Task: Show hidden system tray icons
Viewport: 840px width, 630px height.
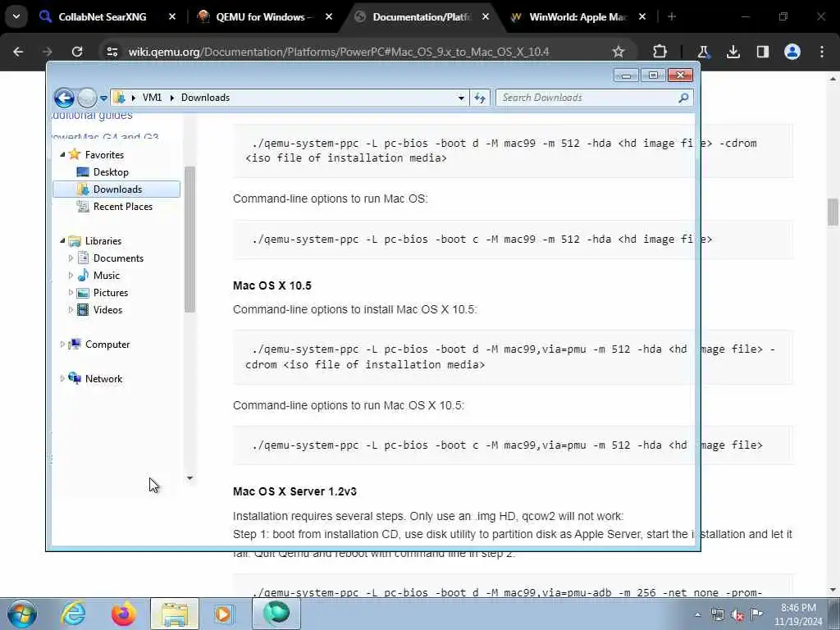Action: coord(697,614)
